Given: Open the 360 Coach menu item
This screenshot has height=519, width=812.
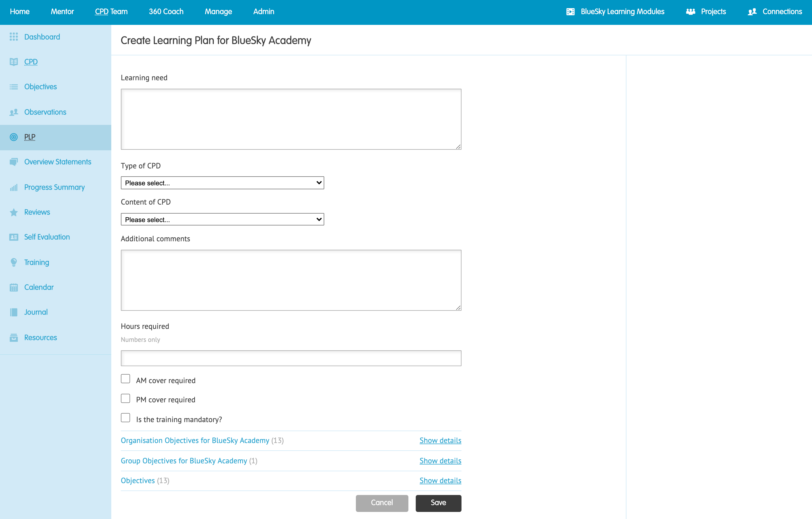Looking at the screenshot, I should tap(166, 12).
